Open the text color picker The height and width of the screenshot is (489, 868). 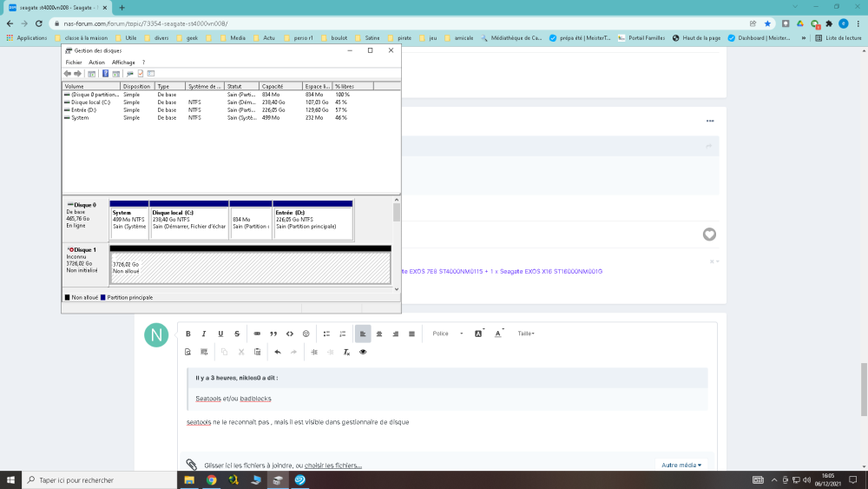pos(498,334)
